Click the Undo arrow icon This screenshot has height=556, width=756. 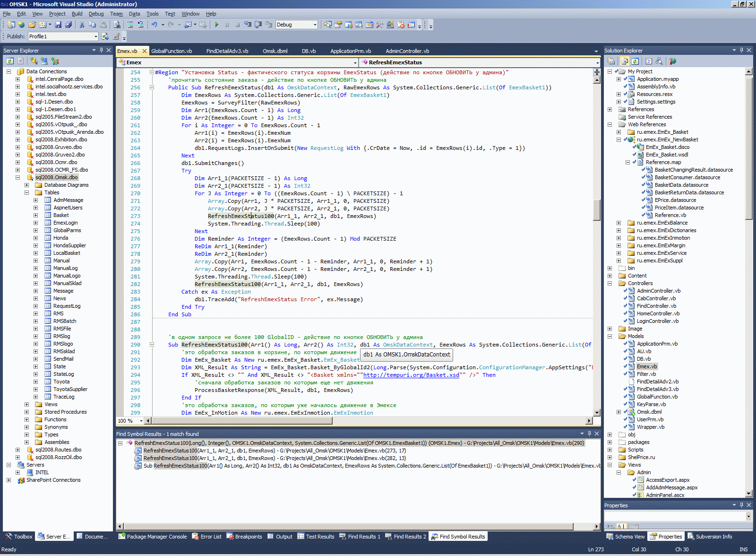154,25
